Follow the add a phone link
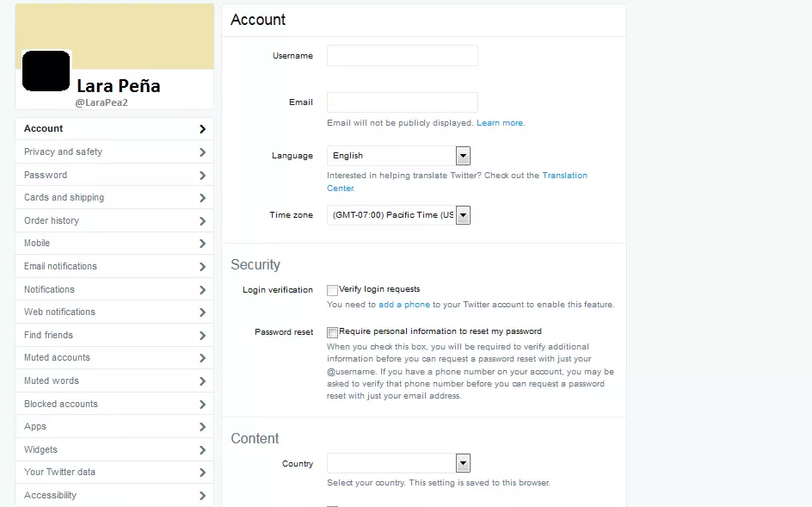Image resolution: width=812 pixels, height=507 pixels. pyautogui.click(x=404, y=305)
